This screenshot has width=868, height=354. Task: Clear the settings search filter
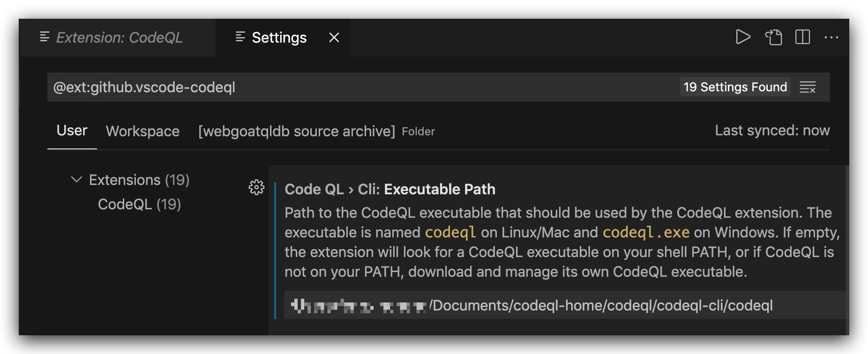[x=808, y=87]
